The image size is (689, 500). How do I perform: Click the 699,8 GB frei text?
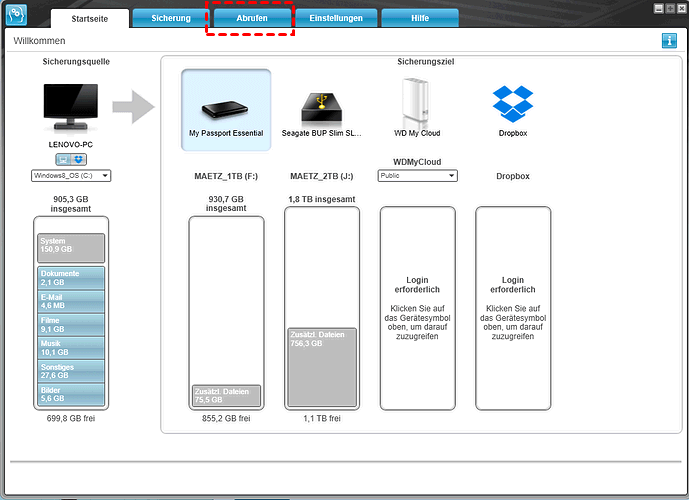[71, 418]
